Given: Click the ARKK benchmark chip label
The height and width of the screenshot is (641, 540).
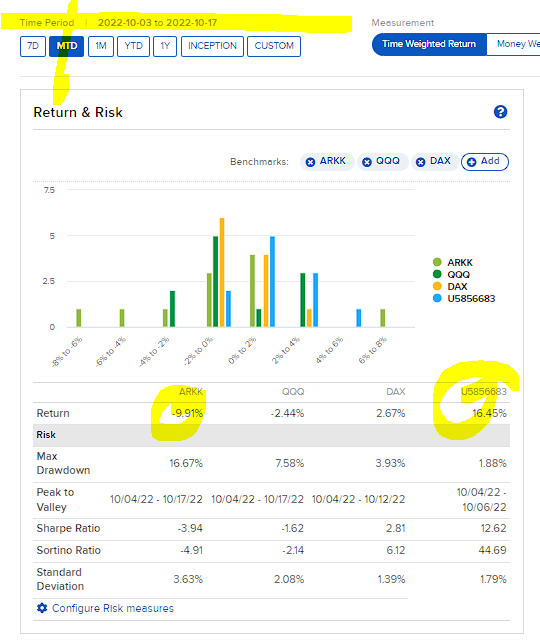Looking at the screenshot, I should (332, 161).
